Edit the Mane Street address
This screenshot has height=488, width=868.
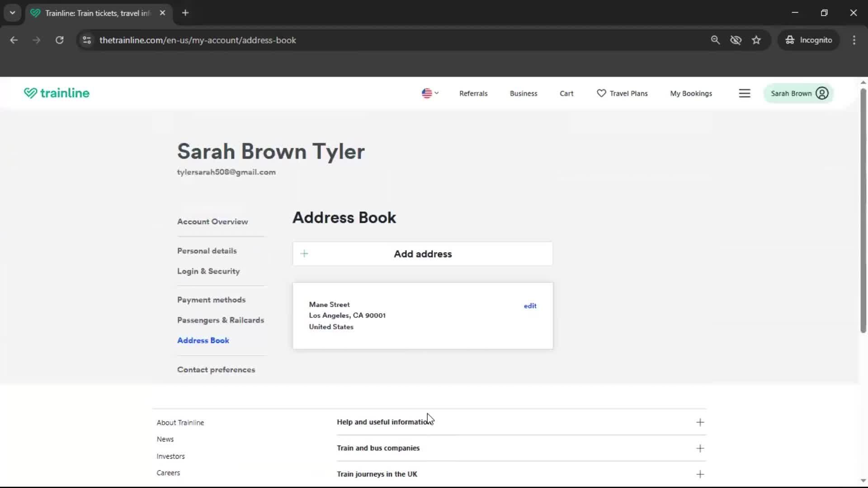click(529, 305)
